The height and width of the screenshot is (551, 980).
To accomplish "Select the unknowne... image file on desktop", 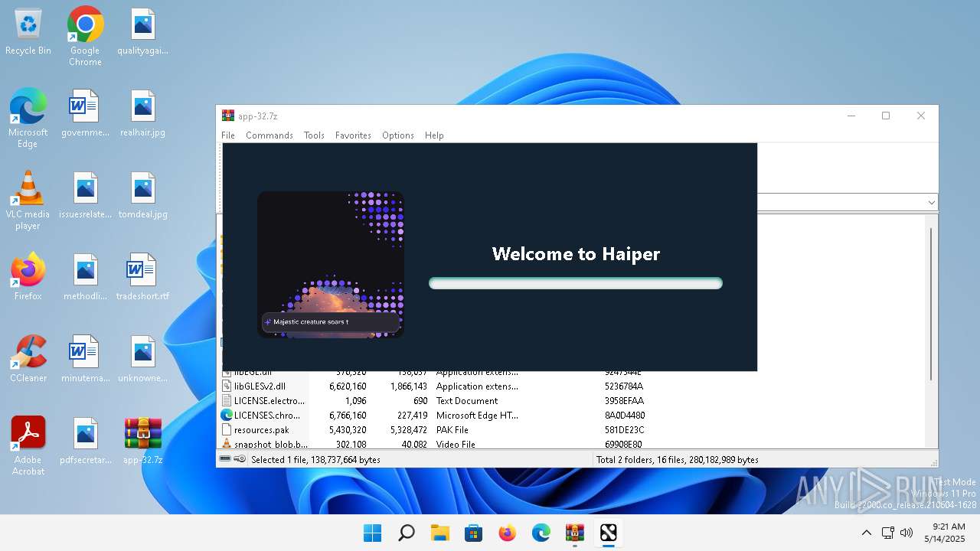I will click(142, 359).
